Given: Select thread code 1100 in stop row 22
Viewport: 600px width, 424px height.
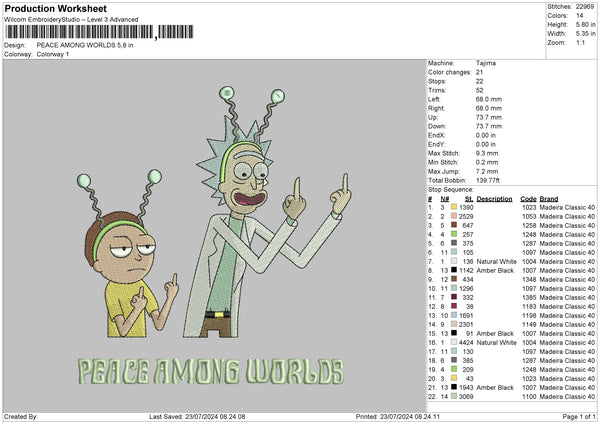Looking at the screenshot, I should pos(529,397).
